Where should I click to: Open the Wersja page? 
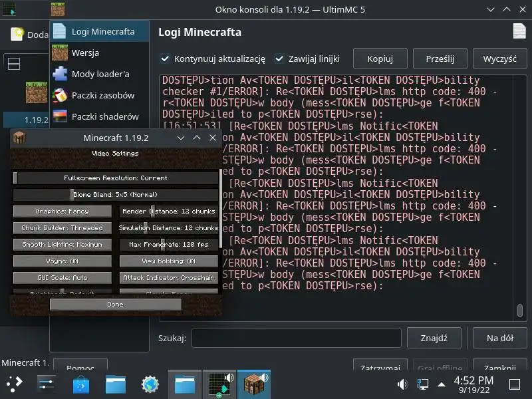click(x=100, y=53)
